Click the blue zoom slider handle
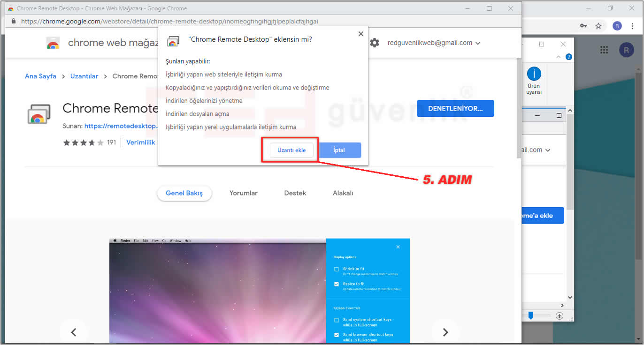 click(531, 315)
